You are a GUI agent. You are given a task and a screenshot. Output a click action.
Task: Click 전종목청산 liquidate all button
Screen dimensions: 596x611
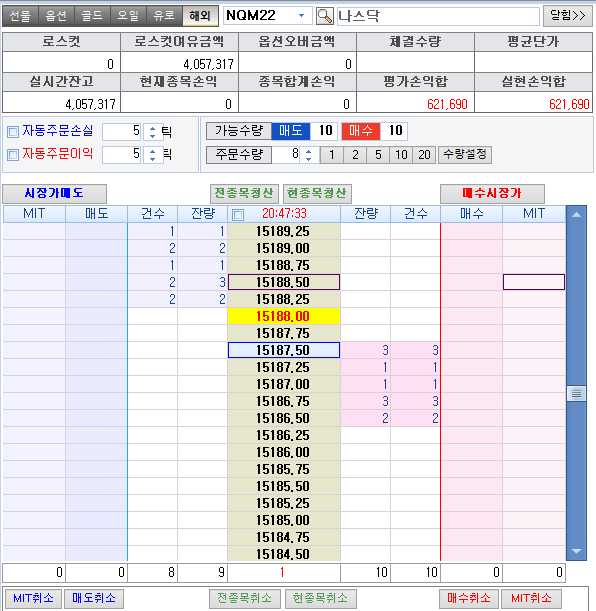244,193
